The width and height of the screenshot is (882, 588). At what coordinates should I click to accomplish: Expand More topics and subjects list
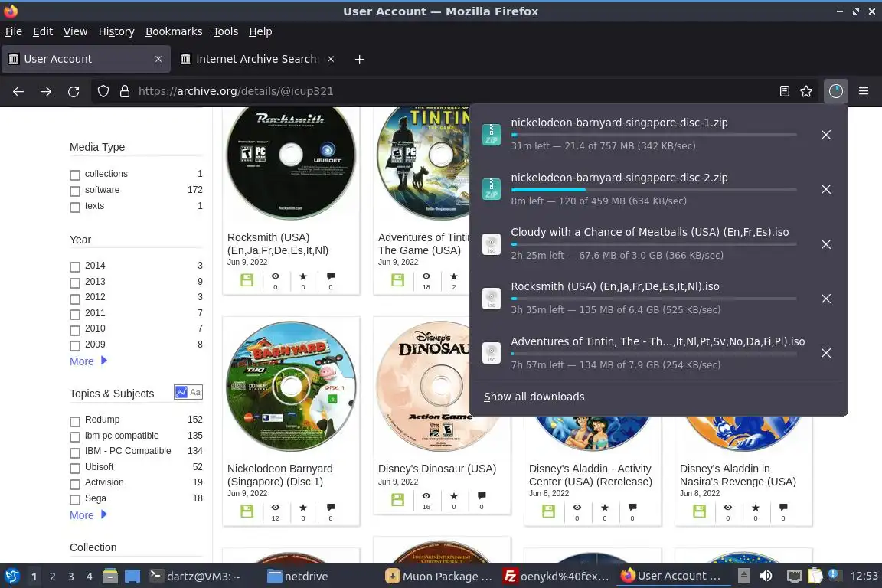[x=88, y=514]
